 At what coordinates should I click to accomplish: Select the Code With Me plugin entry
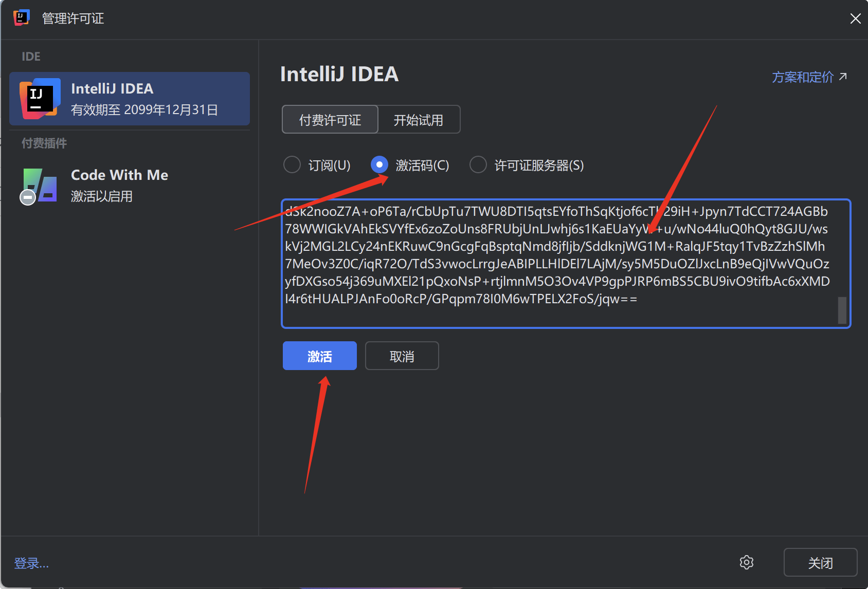click(x=130, y=186)
